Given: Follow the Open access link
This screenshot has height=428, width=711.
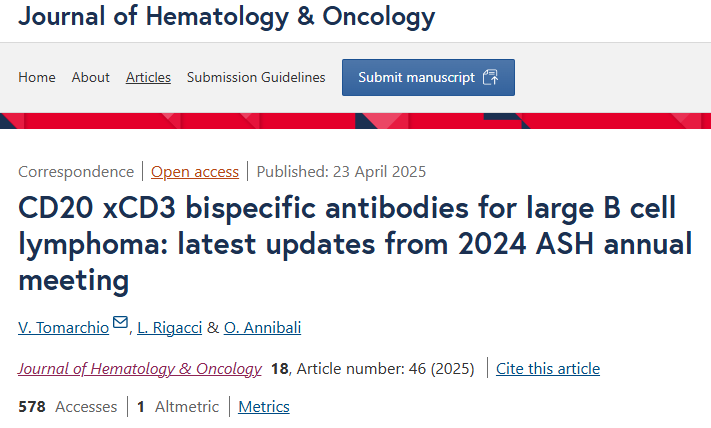Looking at the screenshot, I should click(x=195, y=172).
